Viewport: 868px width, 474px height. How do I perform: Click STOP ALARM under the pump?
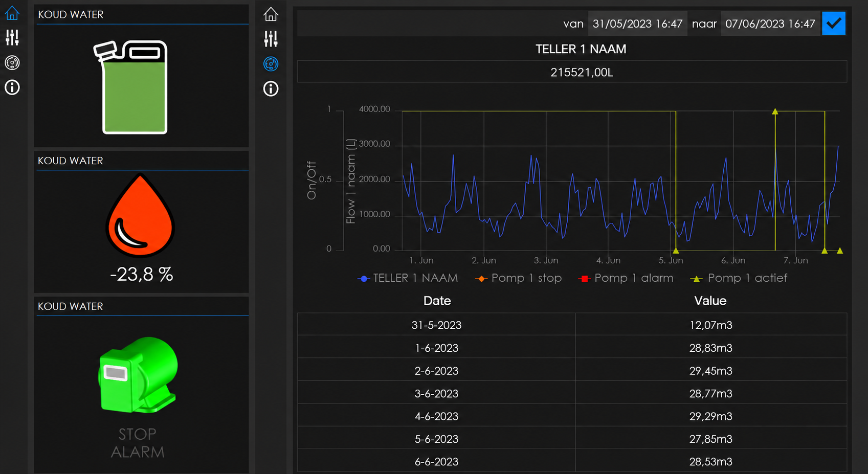point(138,443)
